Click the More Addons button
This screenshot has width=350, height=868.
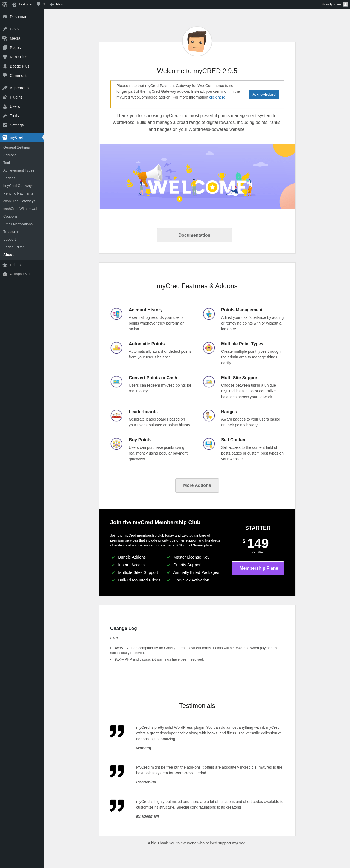coord(197,485)
